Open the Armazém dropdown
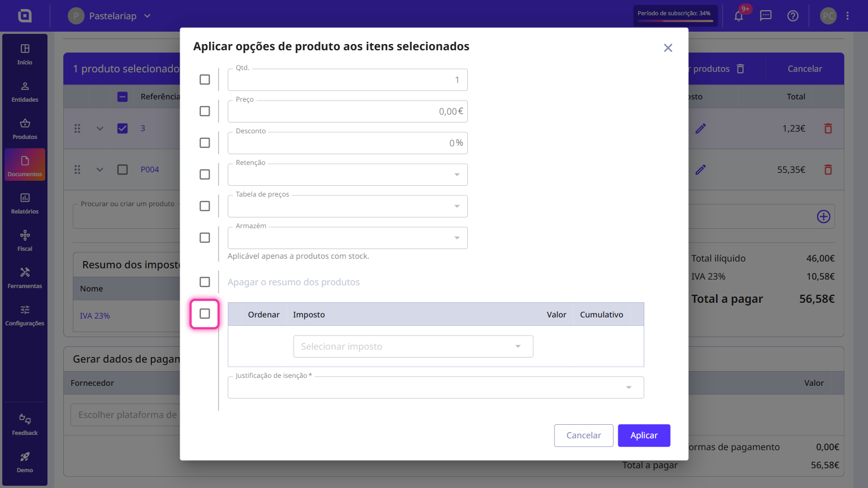 point(348,238)
